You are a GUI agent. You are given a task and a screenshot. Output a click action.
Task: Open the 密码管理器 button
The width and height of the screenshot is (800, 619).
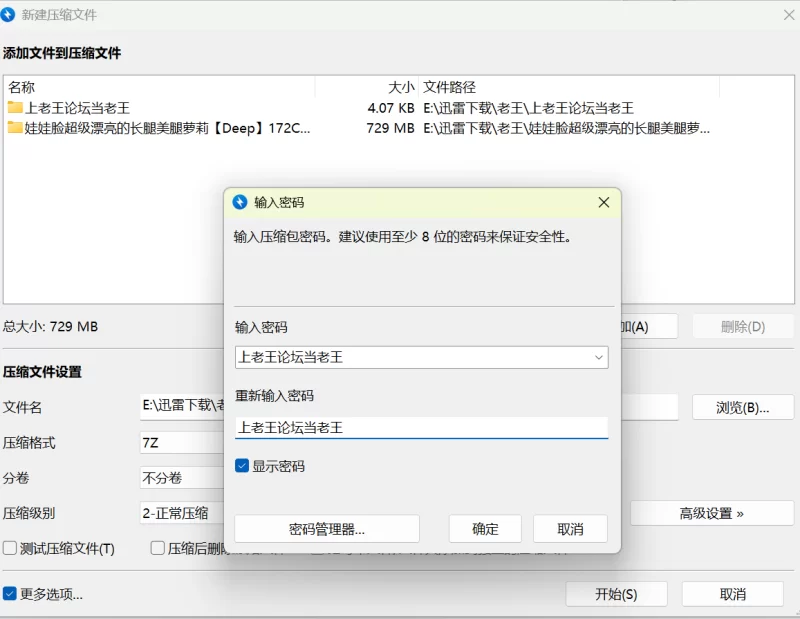[327, 529]
